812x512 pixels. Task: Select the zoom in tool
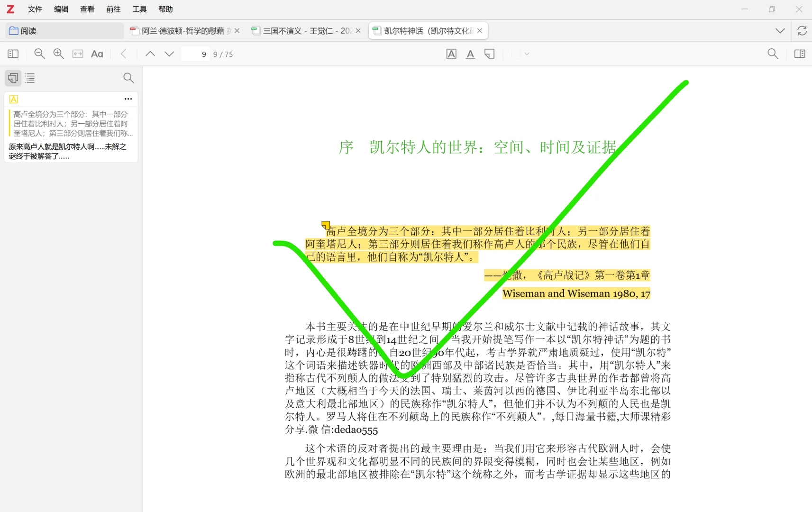point(58,54)
